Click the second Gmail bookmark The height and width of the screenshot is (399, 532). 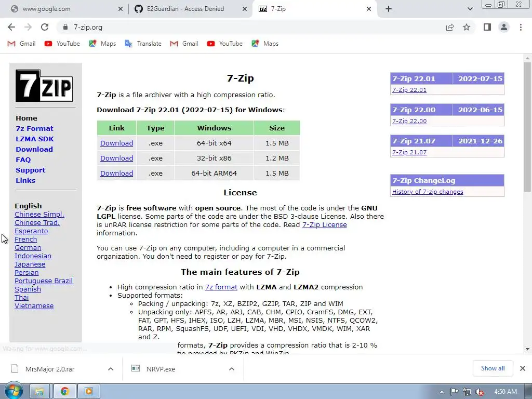click(184, 44)
